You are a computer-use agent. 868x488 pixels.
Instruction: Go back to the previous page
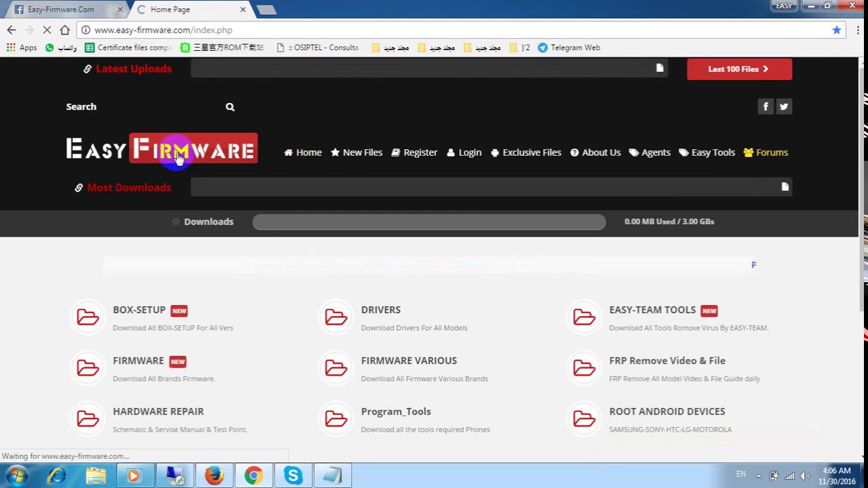tap(12, 30)
